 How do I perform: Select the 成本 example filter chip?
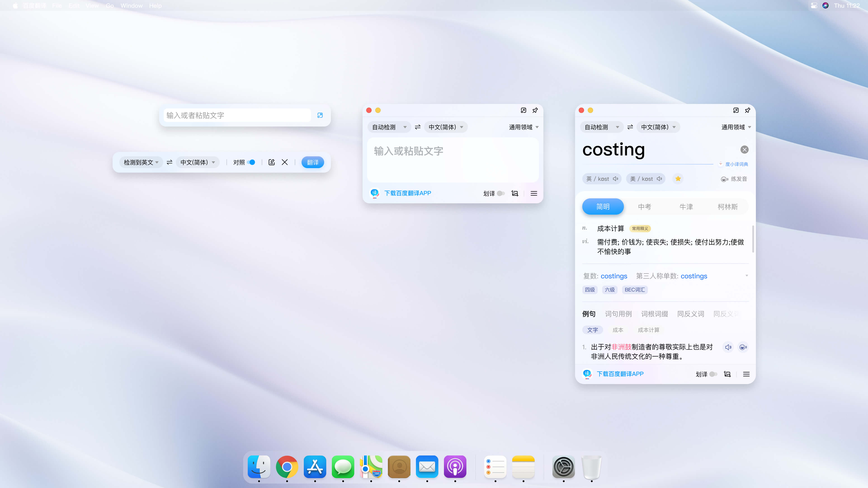[x=618, y=330]
